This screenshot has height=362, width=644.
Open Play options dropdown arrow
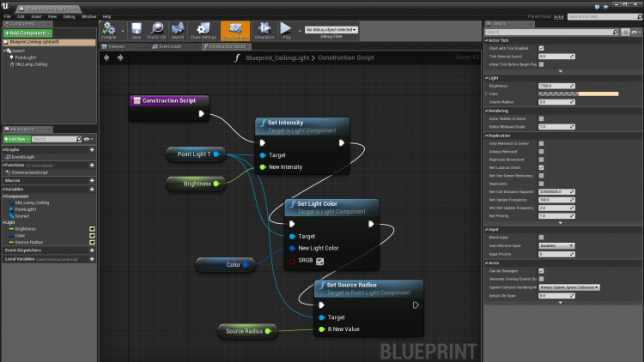[x=300, y=31]
